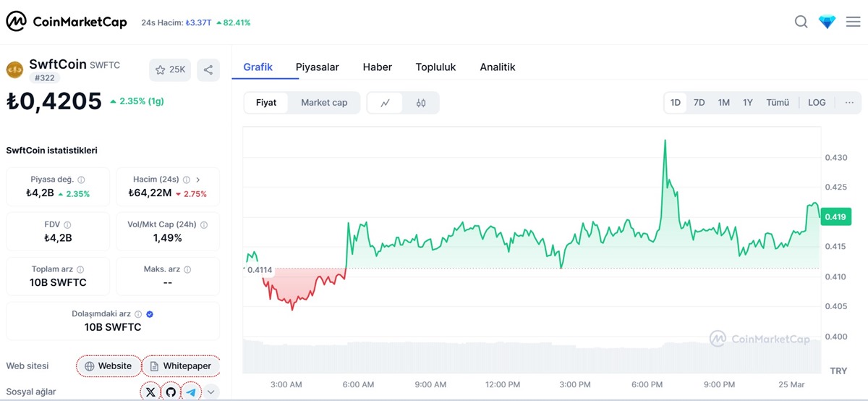Viewport: 868px width, 401px height.
Task: Toggle LOG scale on chart
Action: [x=817, y=103]
